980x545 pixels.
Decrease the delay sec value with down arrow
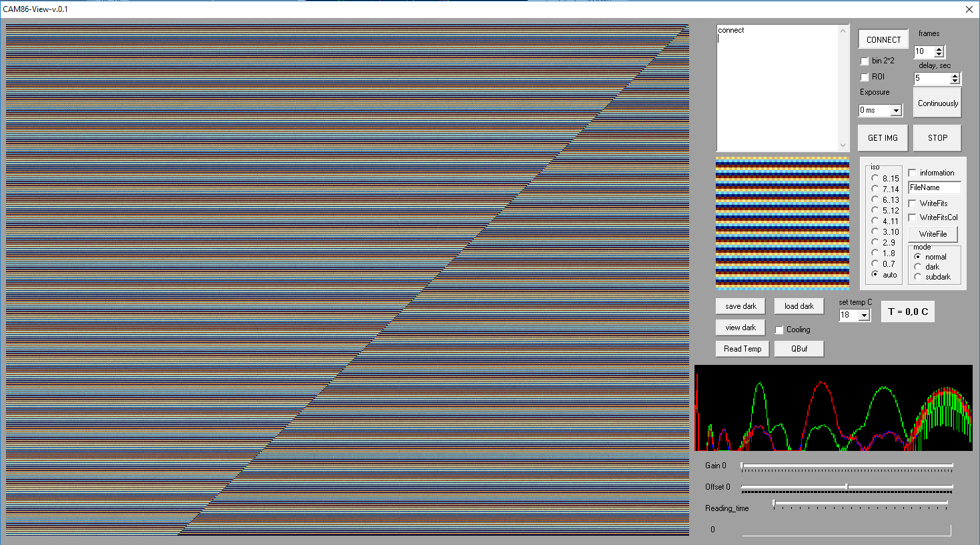(955, 81)
